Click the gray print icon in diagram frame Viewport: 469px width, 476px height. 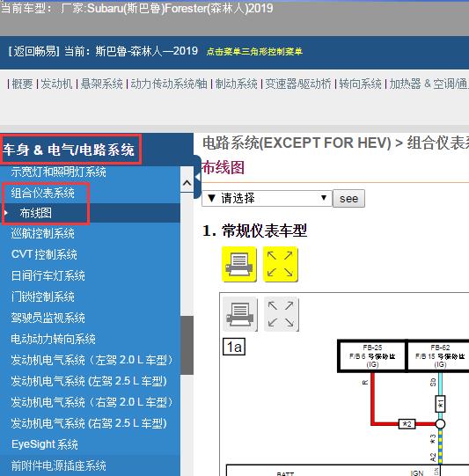(240, 314)
